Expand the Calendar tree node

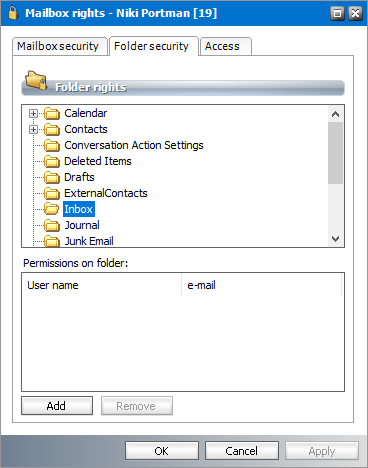click(33, 113)
